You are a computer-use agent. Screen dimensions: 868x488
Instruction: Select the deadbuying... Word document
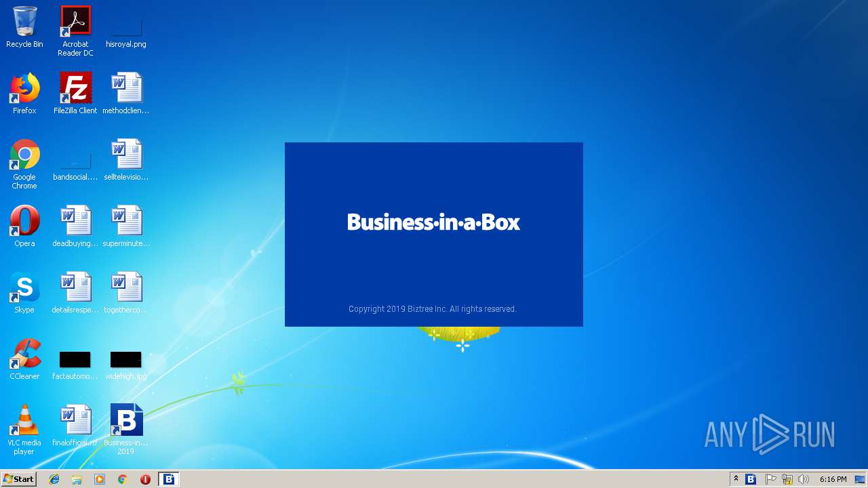(75, 226)
